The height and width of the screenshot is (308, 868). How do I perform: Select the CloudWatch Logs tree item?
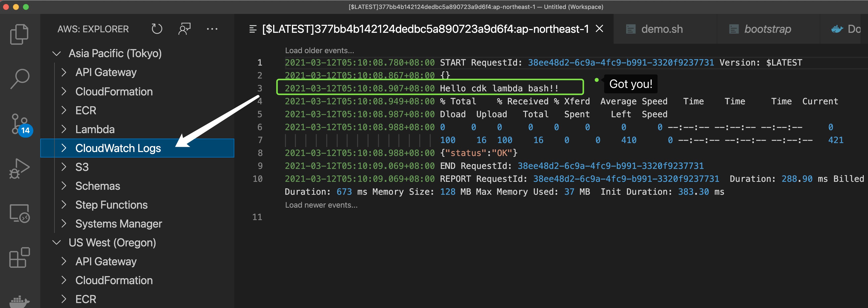(x=118, y=148)
